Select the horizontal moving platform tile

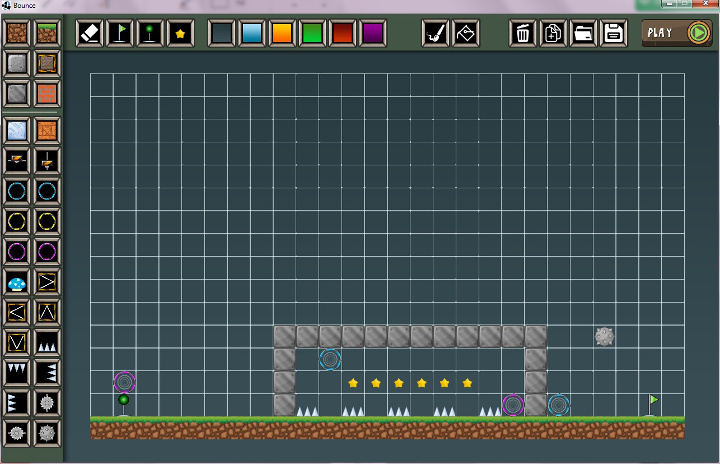(17, 161)
